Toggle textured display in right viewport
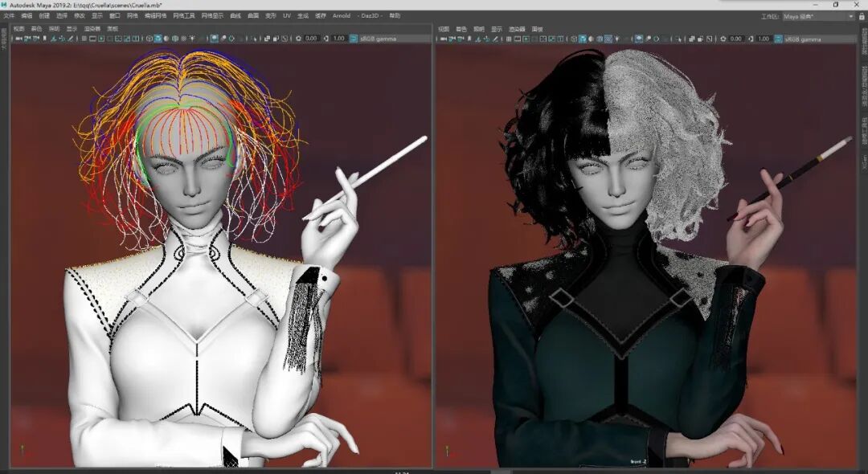 tap(608, 39)
